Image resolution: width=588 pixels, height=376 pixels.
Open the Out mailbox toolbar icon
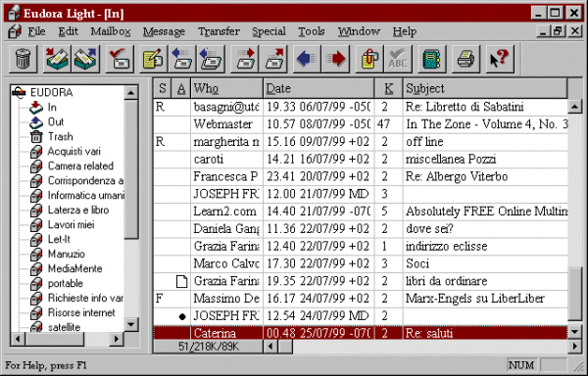[86, 59]
